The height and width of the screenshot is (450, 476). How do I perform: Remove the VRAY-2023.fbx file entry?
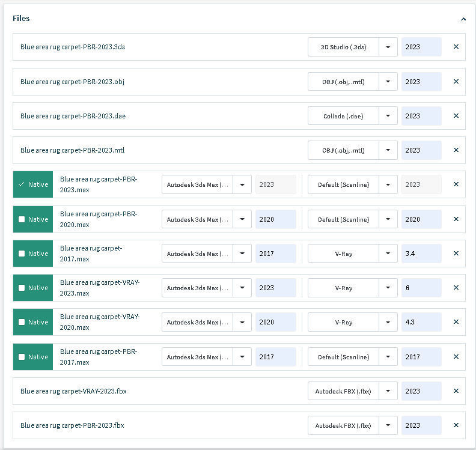(456, 391)
